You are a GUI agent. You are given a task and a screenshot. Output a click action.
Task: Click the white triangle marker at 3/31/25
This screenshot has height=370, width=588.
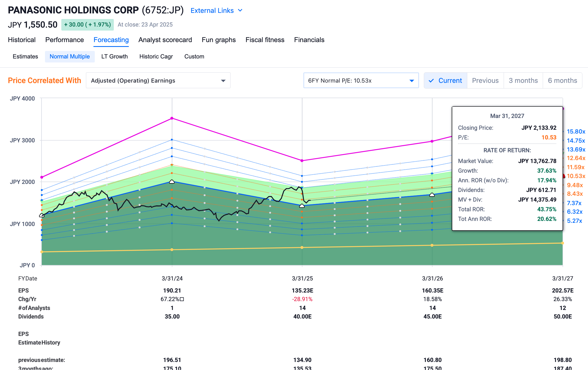[302, 206]
